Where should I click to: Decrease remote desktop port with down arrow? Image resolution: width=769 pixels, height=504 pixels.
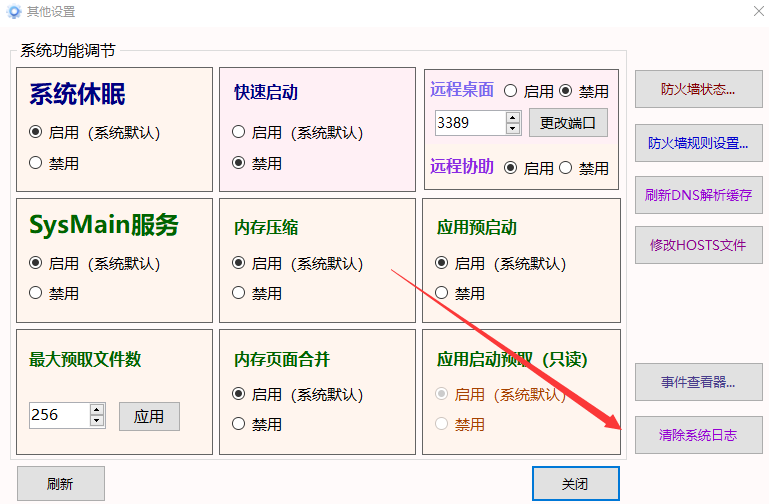[513, 128]
